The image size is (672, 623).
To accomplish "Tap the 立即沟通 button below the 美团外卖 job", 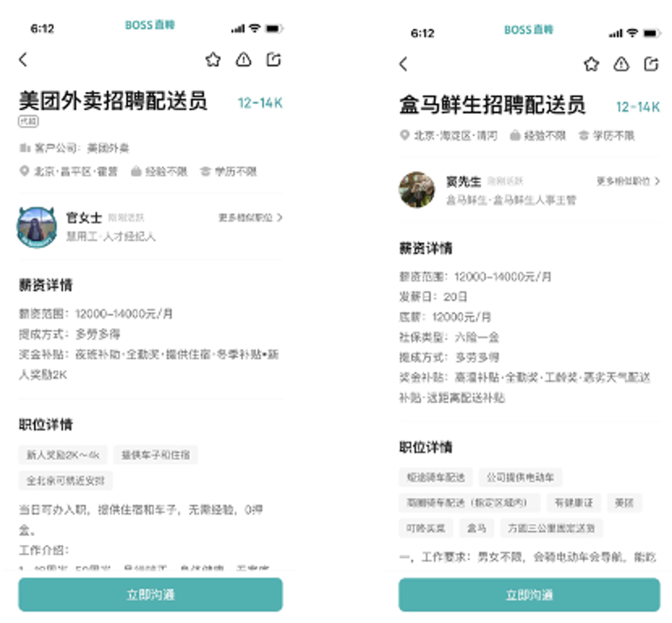I will pyautogui.click(x=149, y=594).
